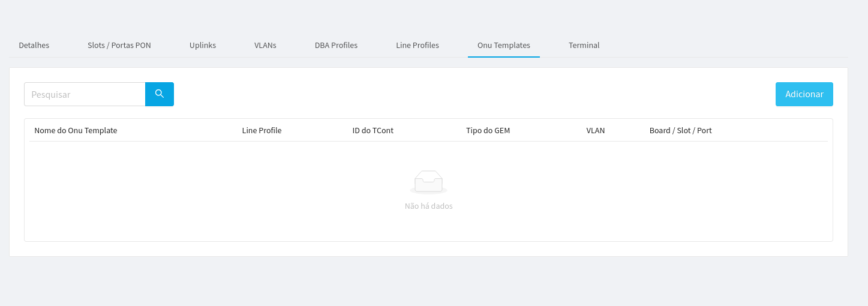This screenshot has width=868, height=306.
Task: Click the Nome do Onu Template column header
Action: (76, 130)
